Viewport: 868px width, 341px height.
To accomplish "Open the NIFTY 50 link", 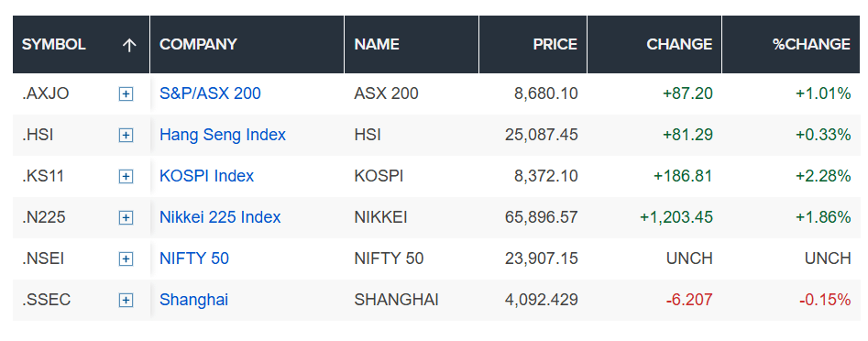I will click(193, 258).
